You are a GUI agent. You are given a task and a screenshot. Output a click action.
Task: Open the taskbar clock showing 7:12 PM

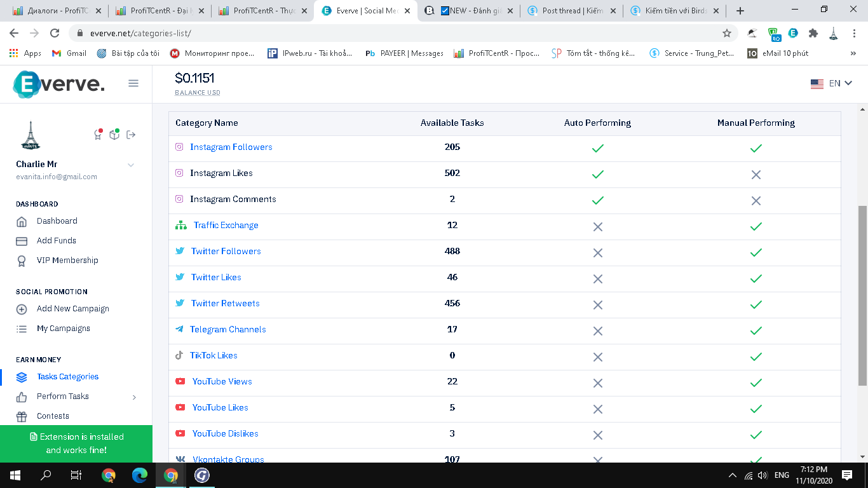pyautogui.click(x=814, y=475)
